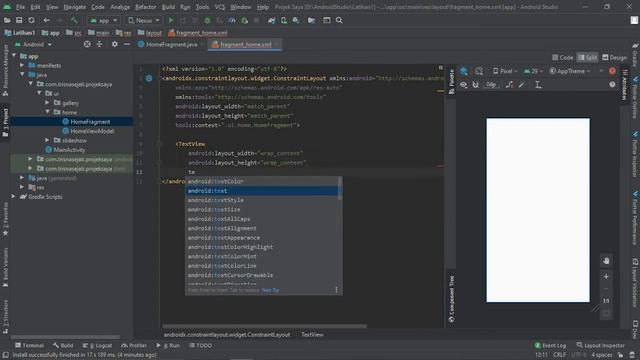Open project panel settings gear
The height and width of the screenshot is (360, 640).
(x=115, y=44)
